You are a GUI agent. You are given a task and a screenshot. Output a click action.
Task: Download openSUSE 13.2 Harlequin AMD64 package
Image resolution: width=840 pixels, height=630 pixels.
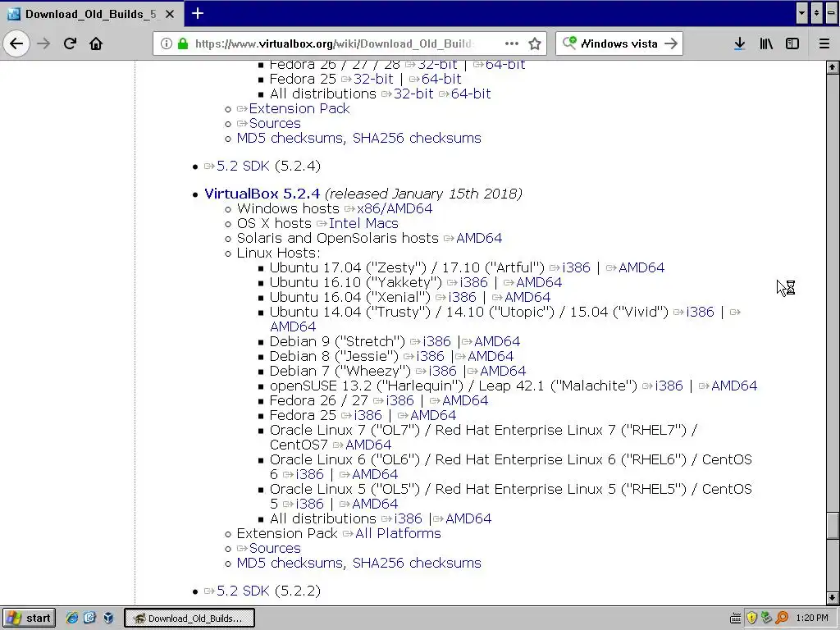click(734, 386)
